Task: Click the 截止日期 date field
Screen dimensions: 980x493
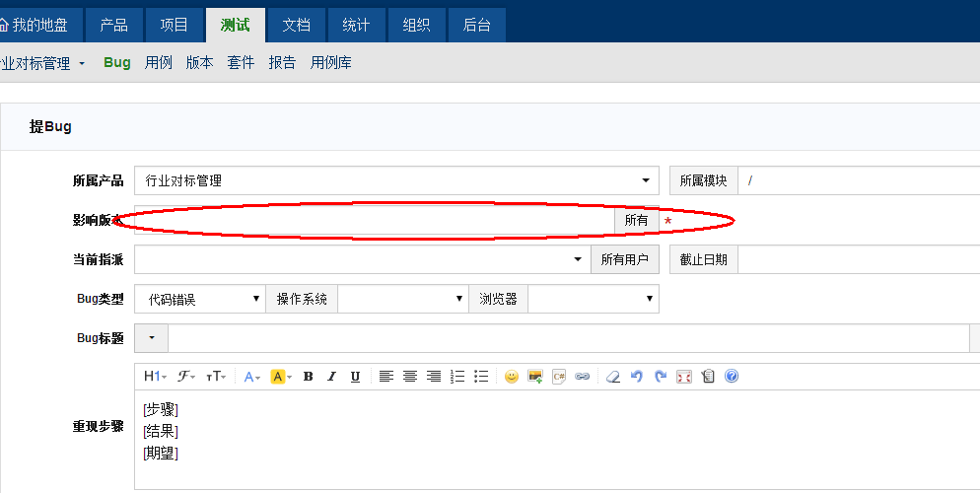Action: click(x=859, y=259)
